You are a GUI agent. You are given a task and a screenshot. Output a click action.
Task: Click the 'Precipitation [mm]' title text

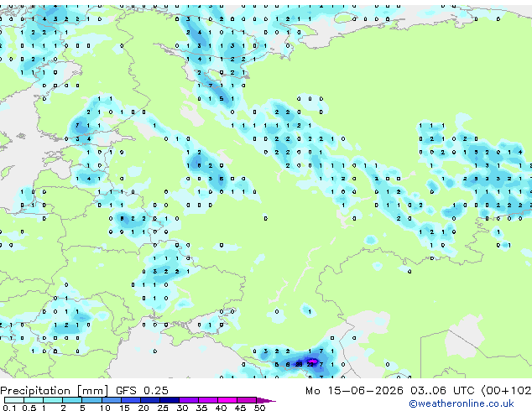coord(55,391)
